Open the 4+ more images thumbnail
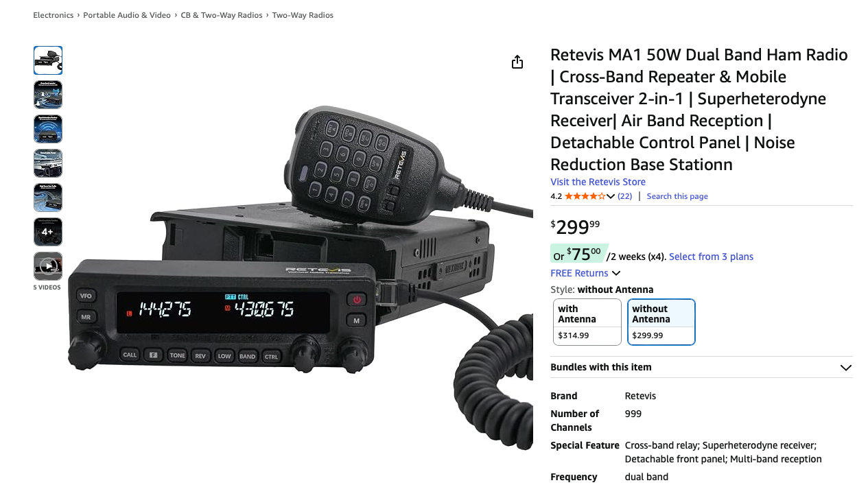 48,232
